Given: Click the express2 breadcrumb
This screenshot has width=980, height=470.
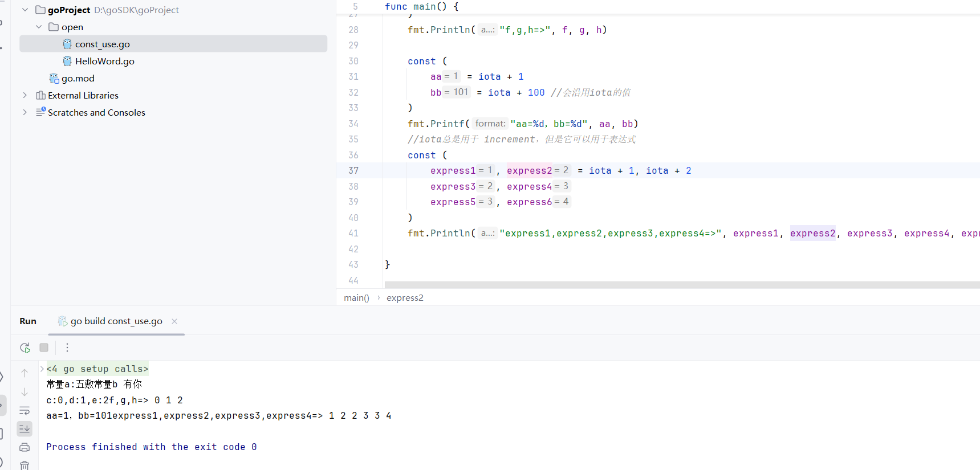Looking at the screenshot, I should click(x=405, y=298).
